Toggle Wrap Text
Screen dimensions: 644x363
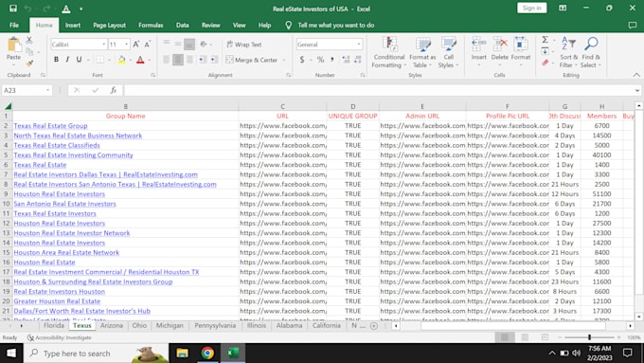244,45
